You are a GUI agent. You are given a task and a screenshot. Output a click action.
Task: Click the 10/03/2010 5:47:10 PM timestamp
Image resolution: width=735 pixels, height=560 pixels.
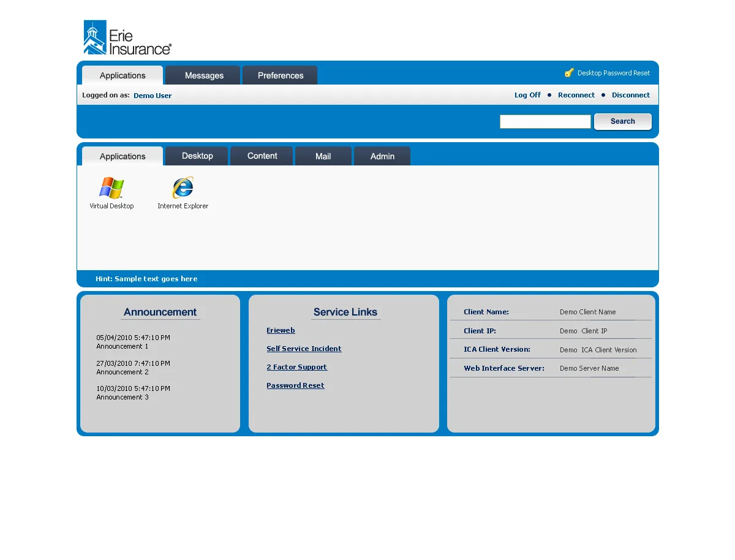(133, 388)
